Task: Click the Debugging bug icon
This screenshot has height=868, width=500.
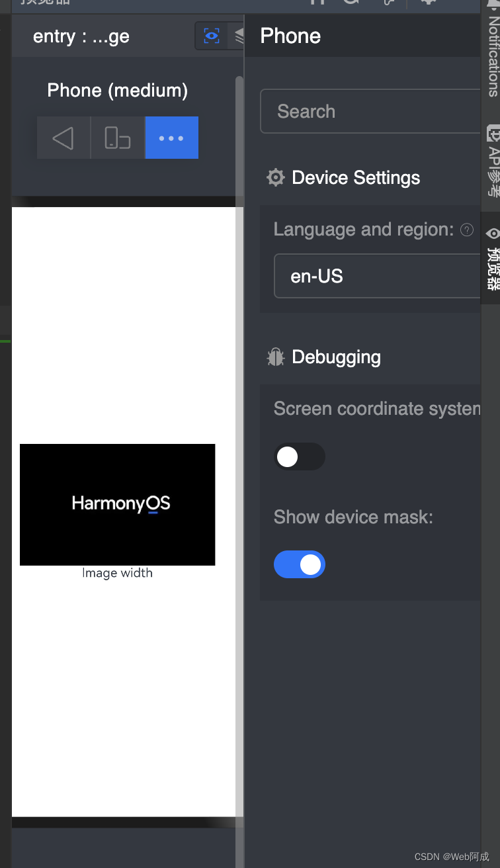Action: (275, 357)
